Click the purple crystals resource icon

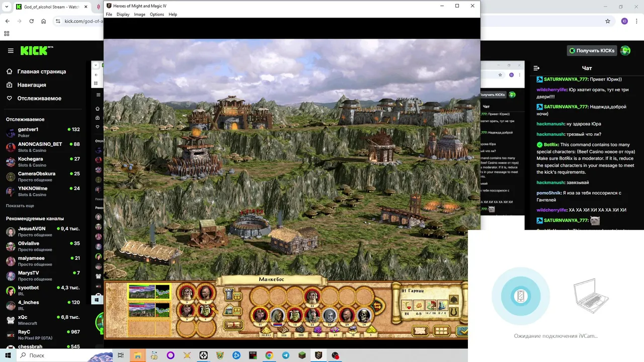point(318,330)
